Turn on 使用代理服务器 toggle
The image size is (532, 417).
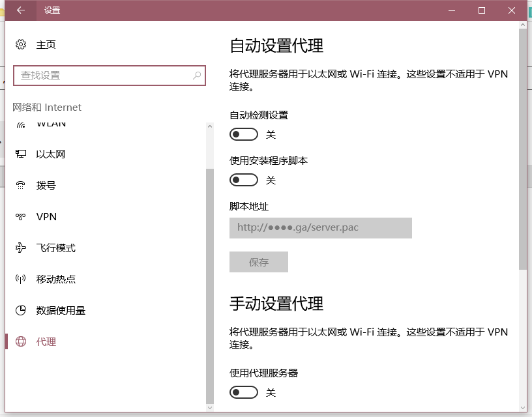pyautogui.click(x=244, y=392)
